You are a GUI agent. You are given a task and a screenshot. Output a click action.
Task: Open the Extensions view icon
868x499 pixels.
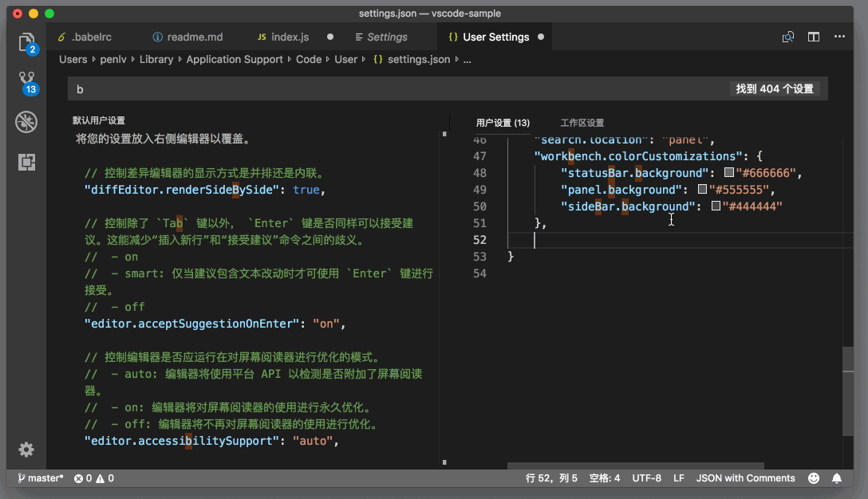pos(26,162)
